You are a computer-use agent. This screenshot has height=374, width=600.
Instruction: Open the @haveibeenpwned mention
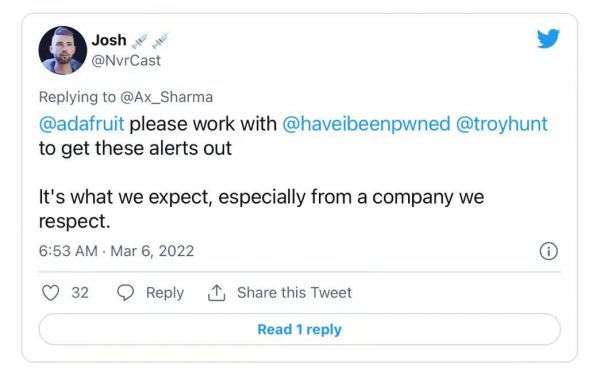click(x=366, y=124)
